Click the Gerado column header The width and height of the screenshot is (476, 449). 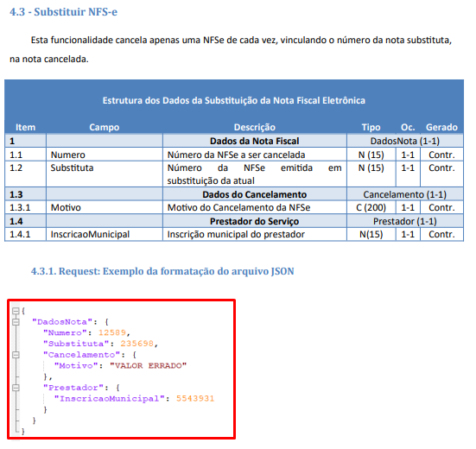click(441, 127)
